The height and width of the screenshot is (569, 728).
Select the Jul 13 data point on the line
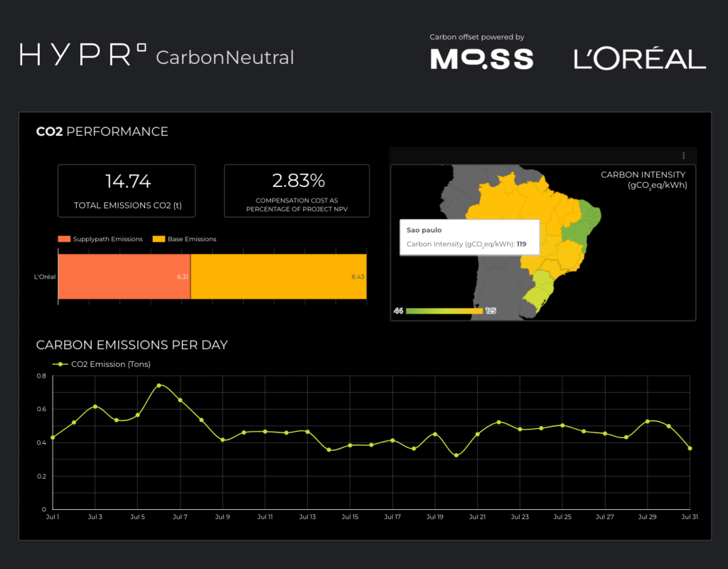tap(307, 432)
